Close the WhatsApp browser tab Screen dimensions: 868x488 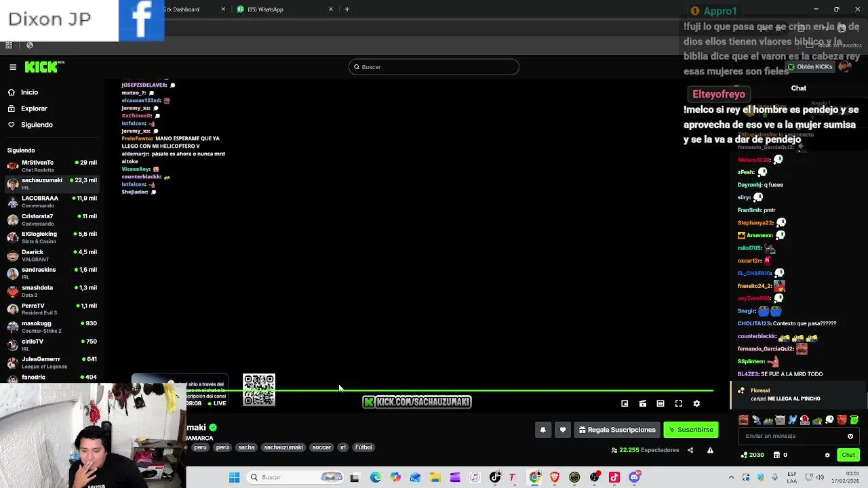point(331,9)
